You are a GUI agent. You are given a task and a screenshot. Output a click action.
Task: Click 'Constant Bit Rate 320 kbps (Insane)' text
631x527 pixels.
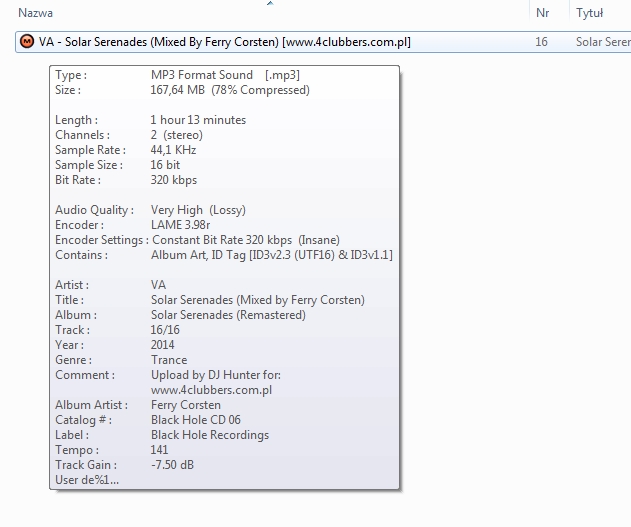click(246, 240)
